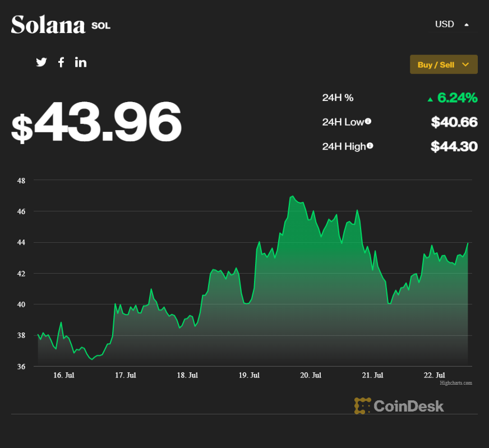Screen dimensions: 489x448
Task: Click the SOL ticker label
Action: tap(101, 26)
